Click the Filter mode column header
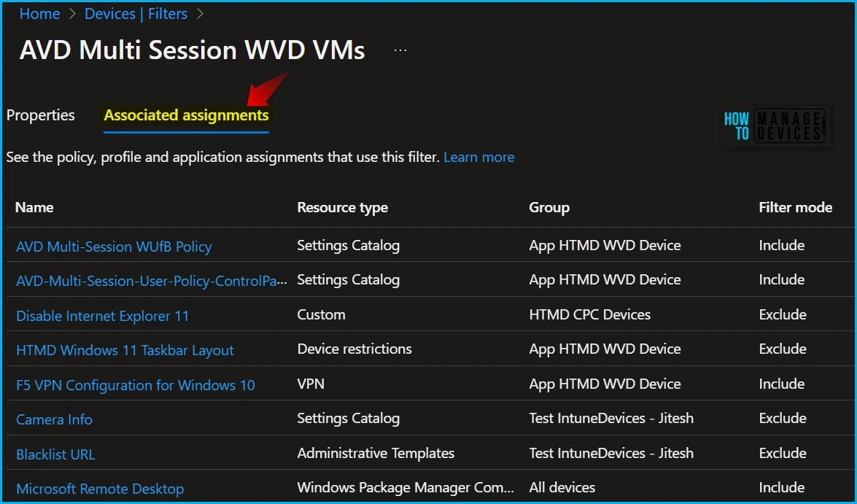 (x=795, y=207)
